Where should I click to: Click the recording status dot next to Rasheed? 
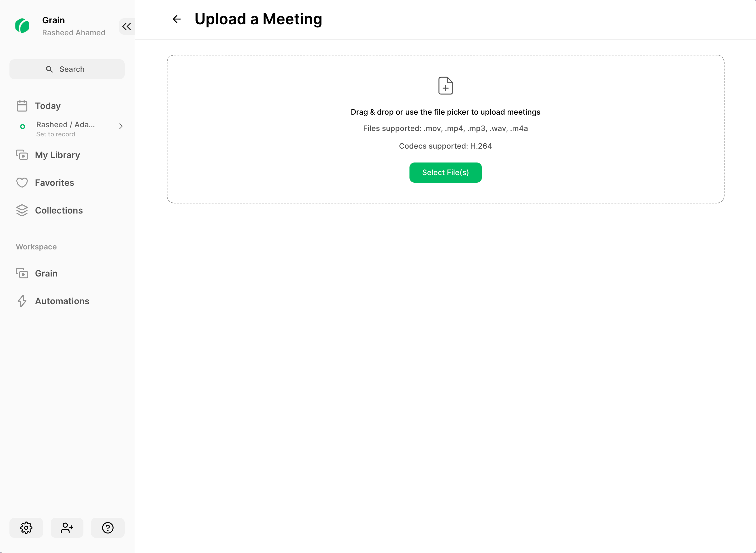tap(22, 127)
